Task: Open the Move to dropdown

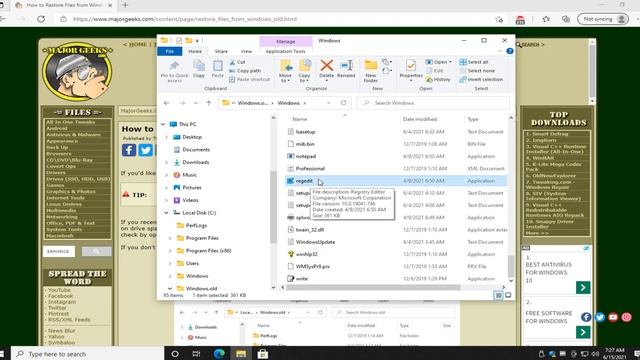Action: point(285,71)
